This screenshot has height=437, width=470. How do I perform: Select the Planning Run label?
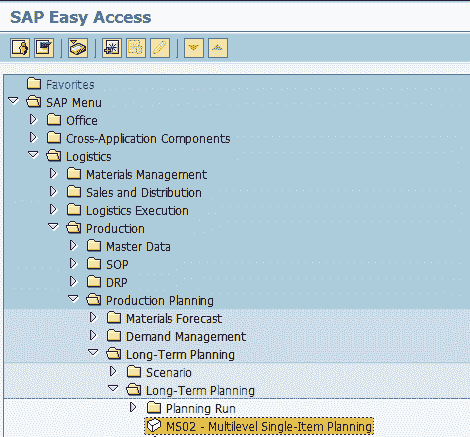201,408
